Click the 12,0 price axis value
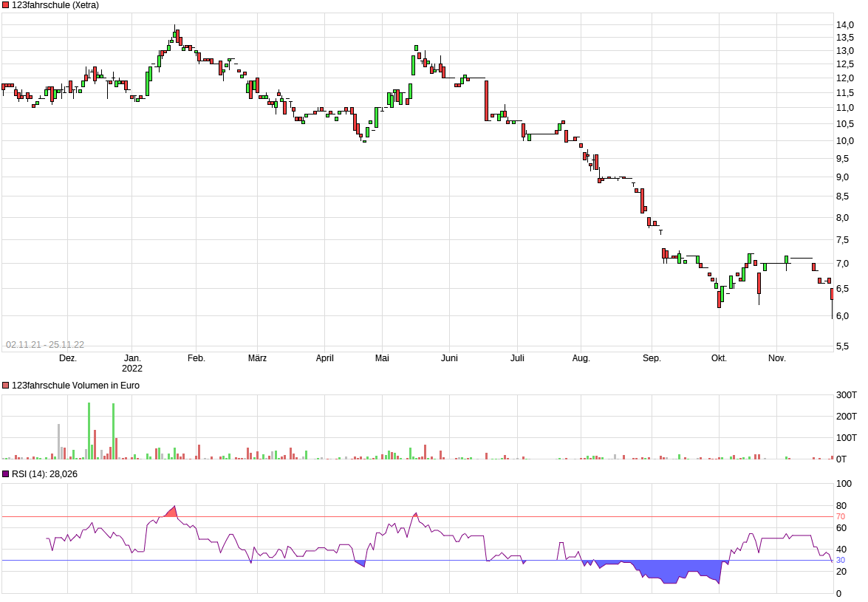This screenshot has height=602, width=868. 845,78
